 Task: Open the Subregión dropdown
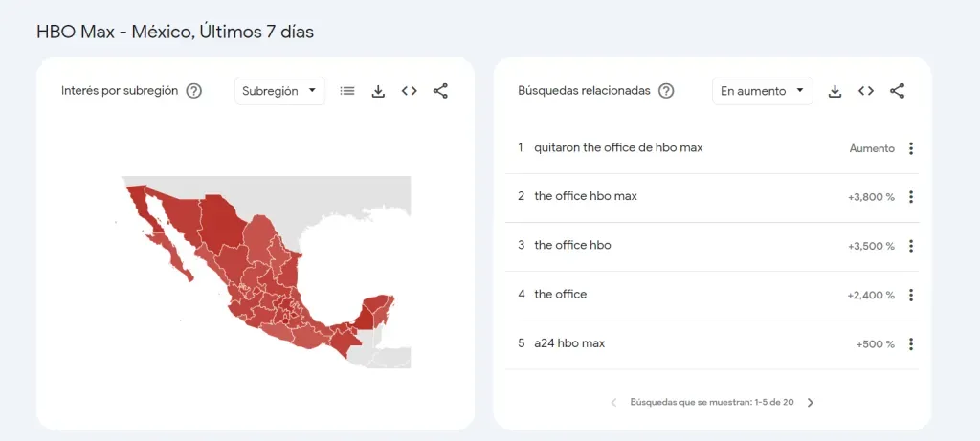pos(279,91)
